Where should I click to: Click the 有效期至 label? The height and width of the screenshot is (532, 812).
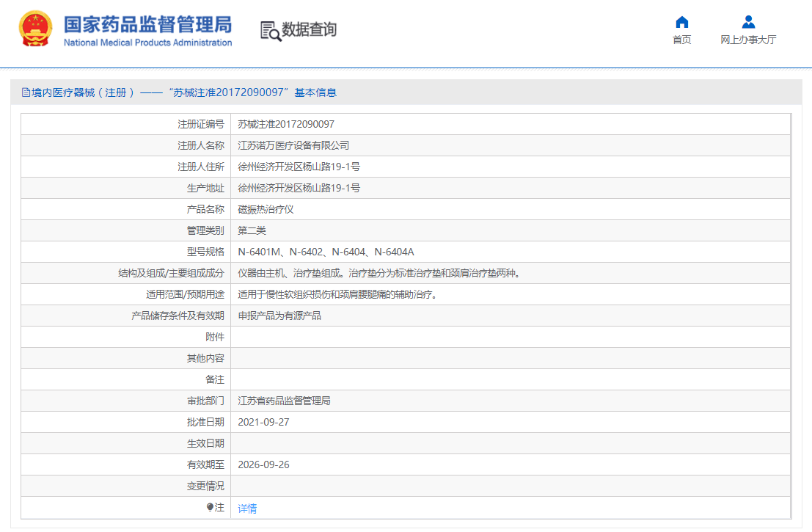click(205, 464)
